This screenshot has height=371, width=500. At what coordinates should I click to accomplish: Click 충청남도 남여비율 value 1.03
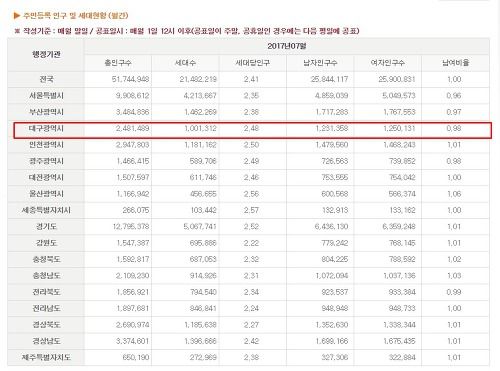pyautogui.click(x=454, y=276)
